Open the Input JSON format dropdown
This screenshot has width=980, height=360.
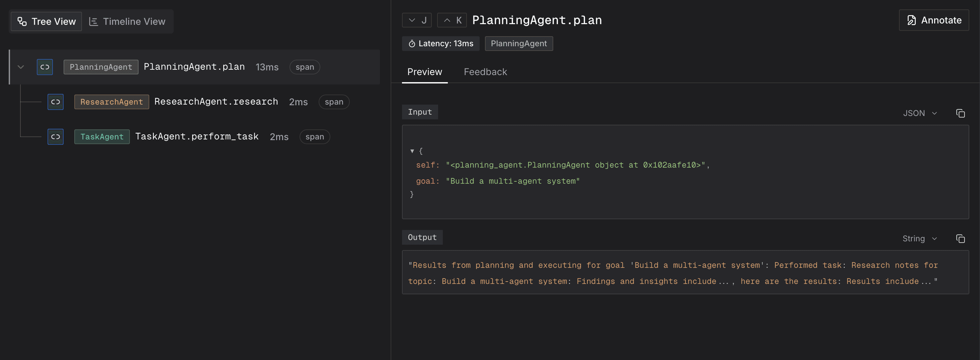pos(919,114)
